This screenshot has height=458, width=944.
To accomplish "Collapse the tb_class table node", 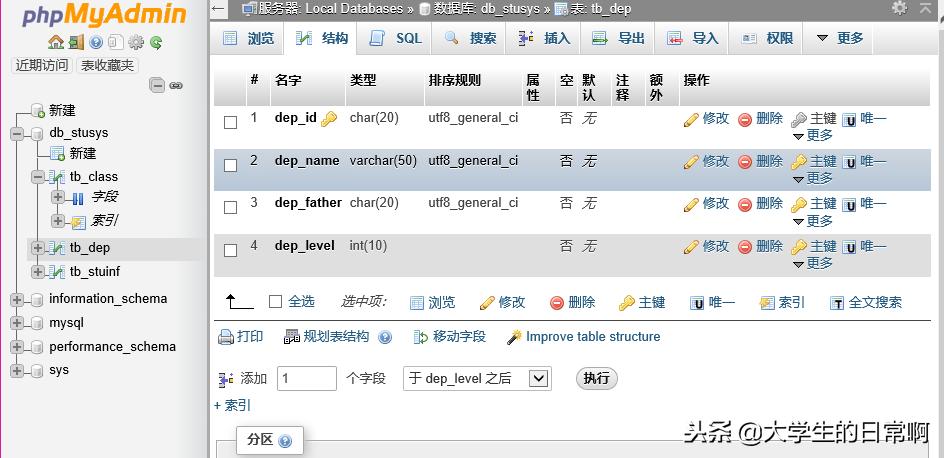I will pos(38,177).
